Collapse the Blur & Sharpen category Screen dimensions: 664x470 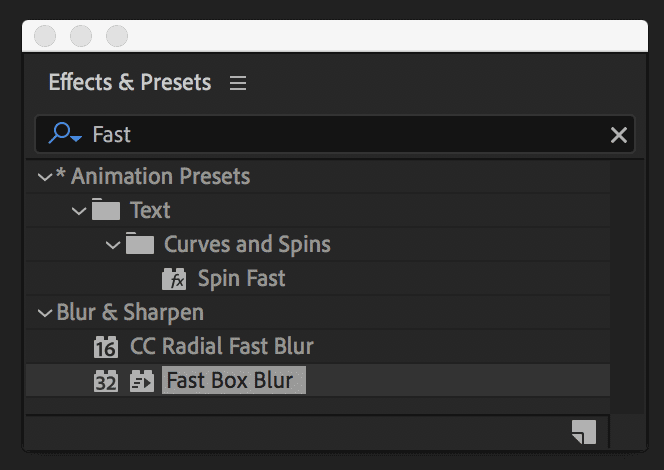click(x=44, y=313)
